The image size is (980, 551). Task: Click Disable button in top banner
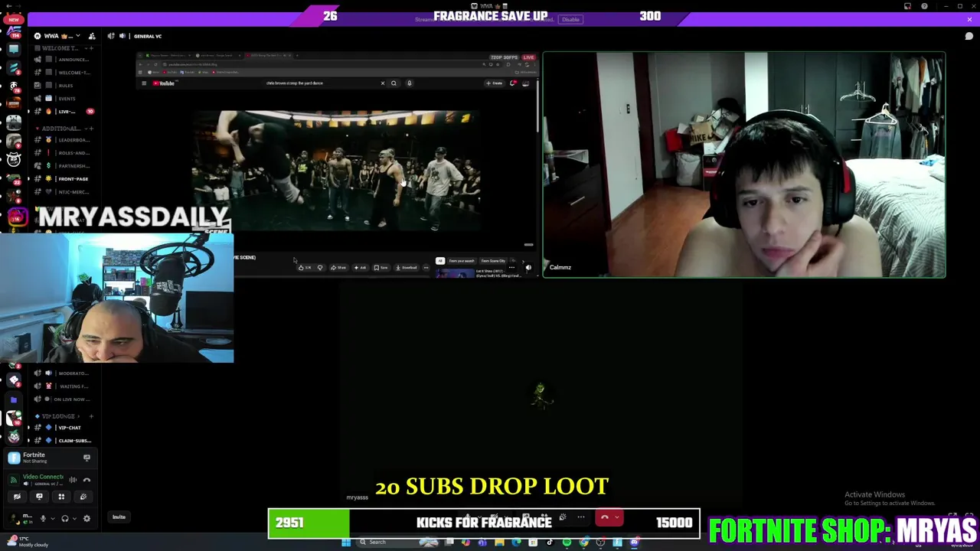[570, 20]
